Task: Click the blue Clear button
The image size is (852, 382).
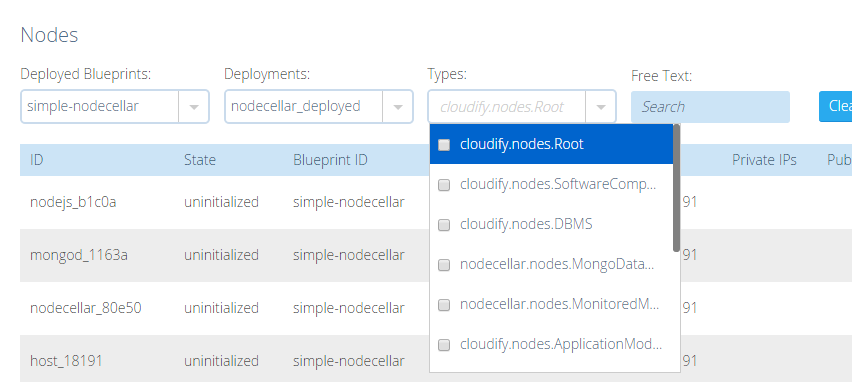Action: (x=836, y=106)
